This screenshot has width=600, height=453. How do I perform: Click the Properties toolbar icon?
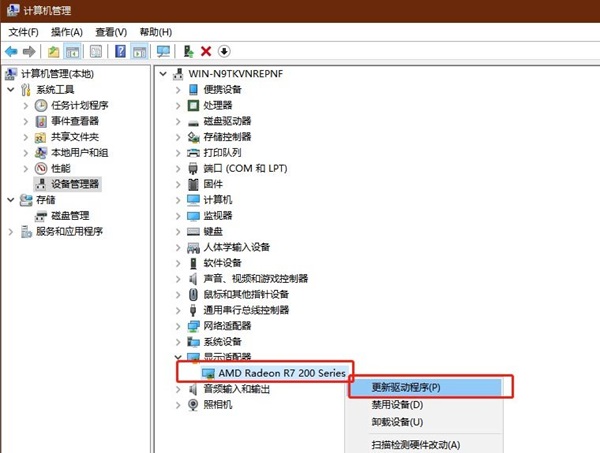[96, 51]
